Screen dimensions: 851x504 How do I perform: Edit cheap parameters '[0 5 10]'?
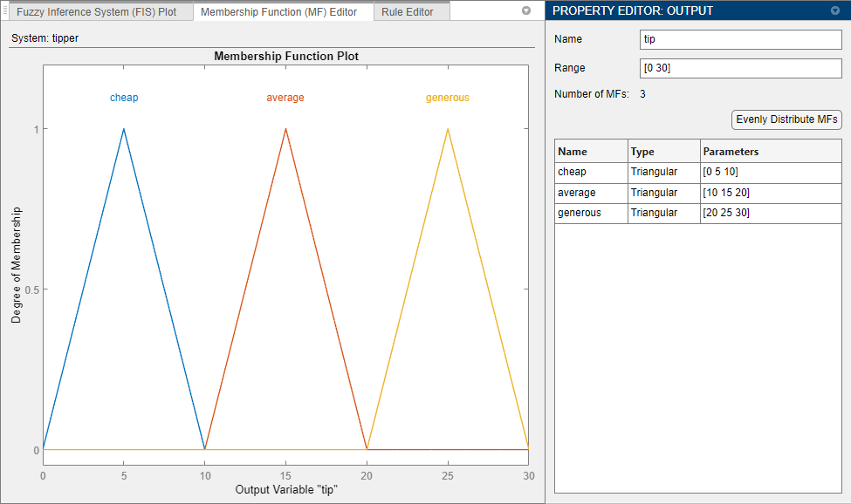pos(771,173)
